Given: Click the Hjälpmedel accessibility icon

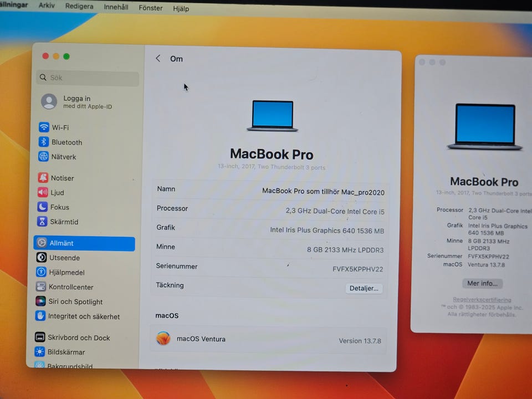Looking at the screenshot, I should (x=41, y=272).
